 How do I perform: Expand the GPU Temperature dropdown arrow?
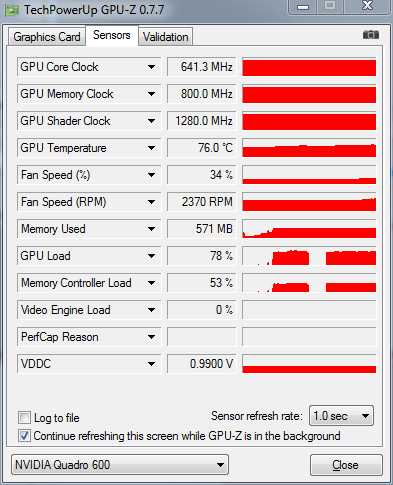point(151,148)
